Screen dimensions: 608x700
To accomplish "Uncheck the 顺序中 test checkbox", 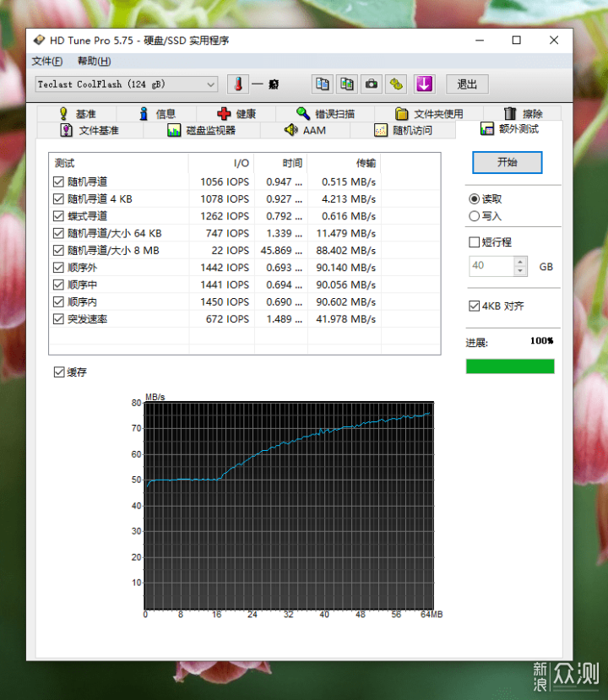I will pyautogui.click(x=58, y=285).
